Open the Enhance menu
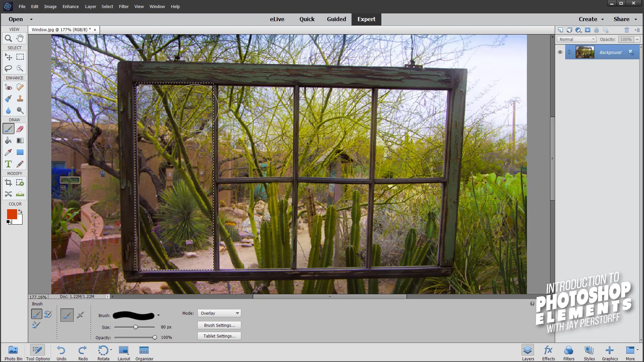Screen dimensions: 644x362 click(70, 6)
